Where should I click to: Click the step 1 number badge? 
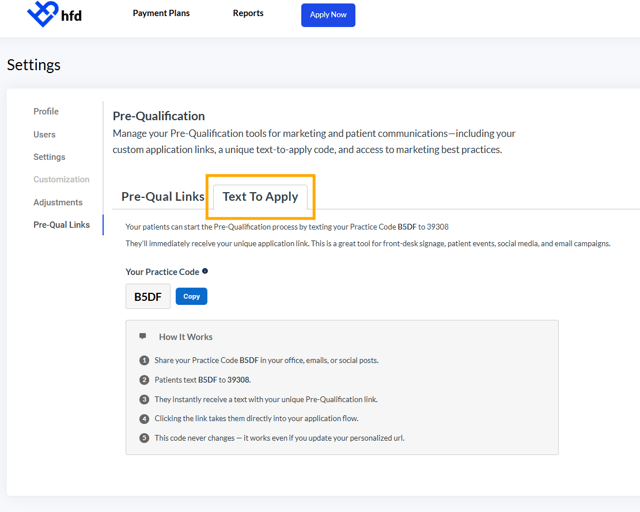click(144, 360)
